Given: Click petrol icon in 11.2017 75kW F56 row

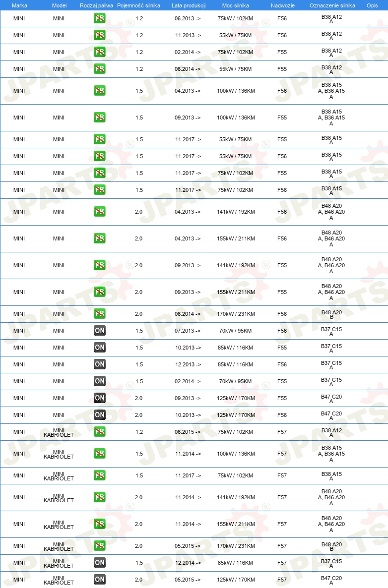Looking at the screenshot, I should click(x=99, y=190).
